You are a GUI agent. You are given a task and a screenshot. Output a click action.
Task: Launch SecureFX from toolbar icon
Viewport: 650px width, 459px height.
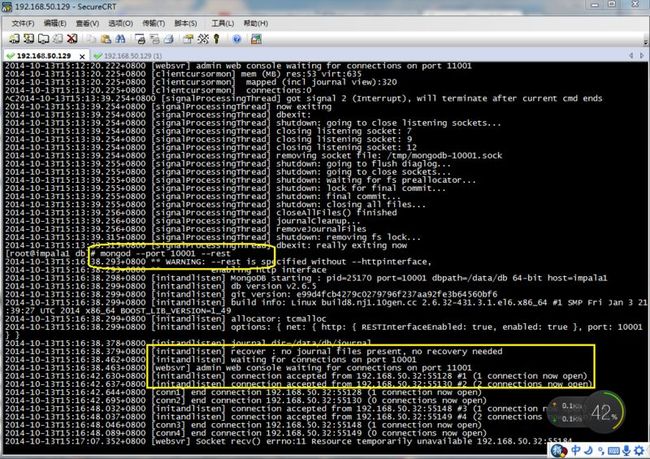tap(256, 39)
